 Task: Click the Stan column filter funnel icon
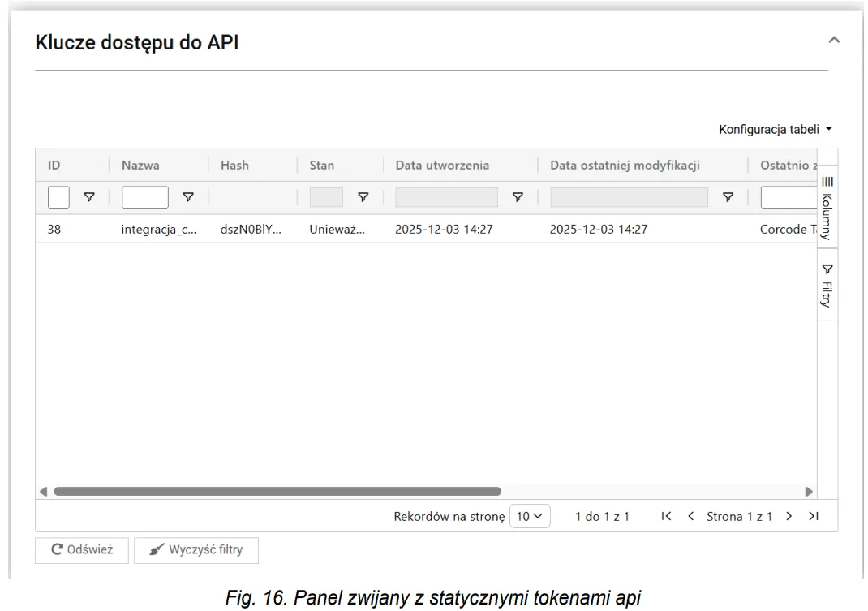(x=363, y=197)
